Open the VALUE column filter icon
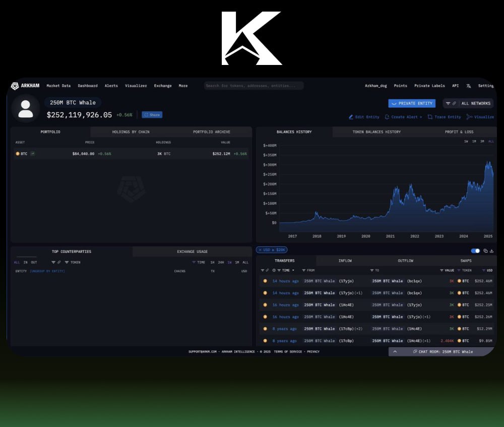 click(x=442, y=270)
